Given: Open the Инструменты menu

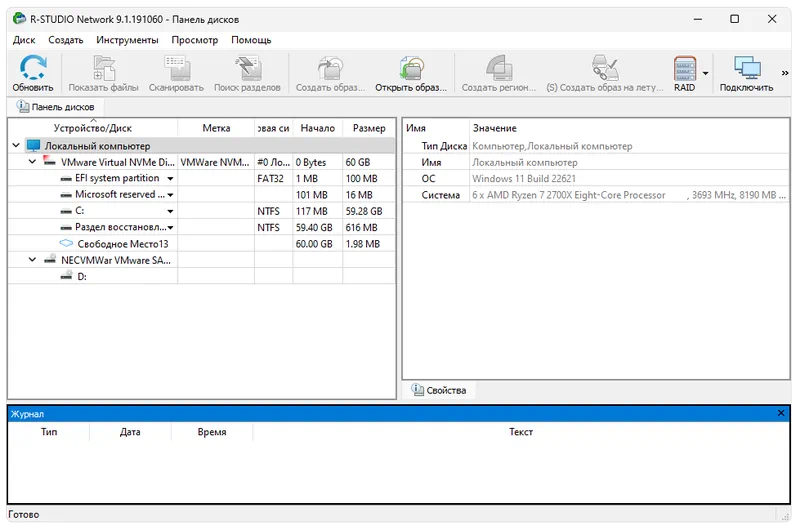Looking at the screenshot, I should click(127, 40).
